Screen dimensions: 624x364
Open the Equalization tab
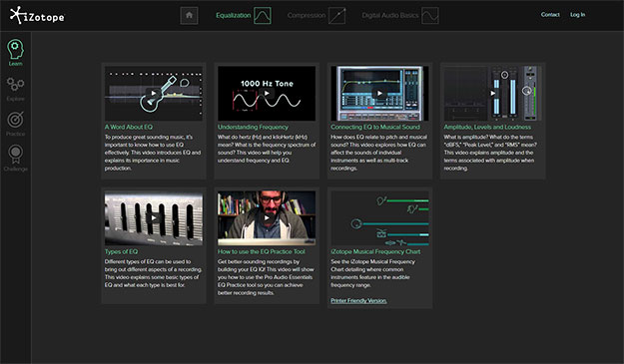click(x=234, y=16)
